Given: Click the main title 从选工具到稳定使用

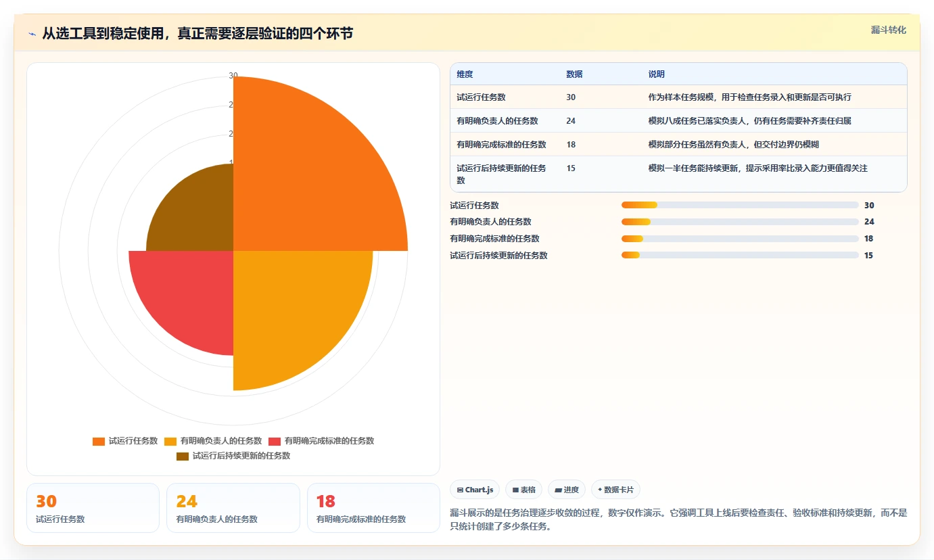Looking at the screenshot, I should click(x=197, y=34).
